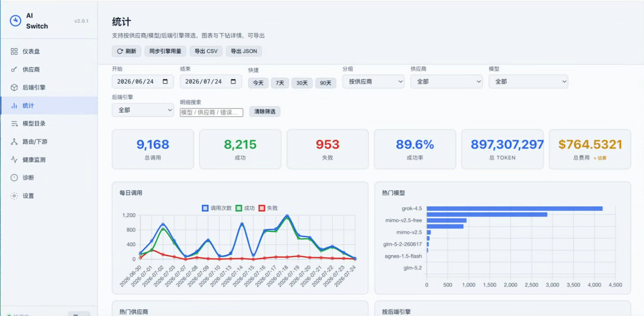This screenshot has width=644, height=316.
Task: Click the 结束 date field 2026/07/24
Action: [211, 81]
